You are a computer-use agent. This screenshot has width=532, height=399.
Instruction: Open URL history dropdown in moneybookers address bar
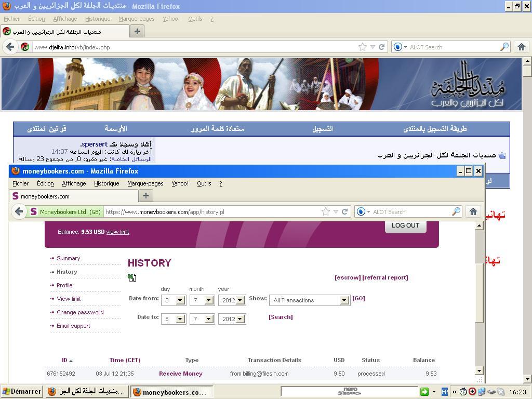click(336, 212)
